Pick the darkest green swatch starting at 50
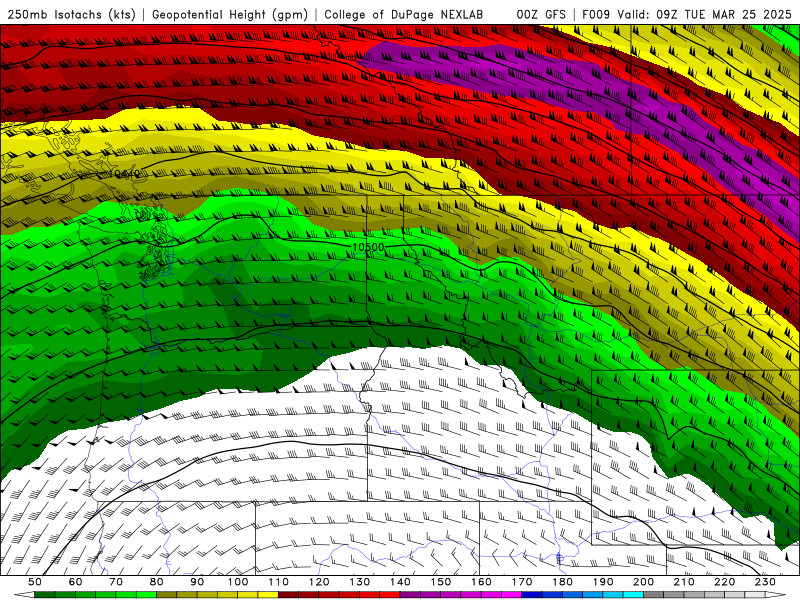 45,595
